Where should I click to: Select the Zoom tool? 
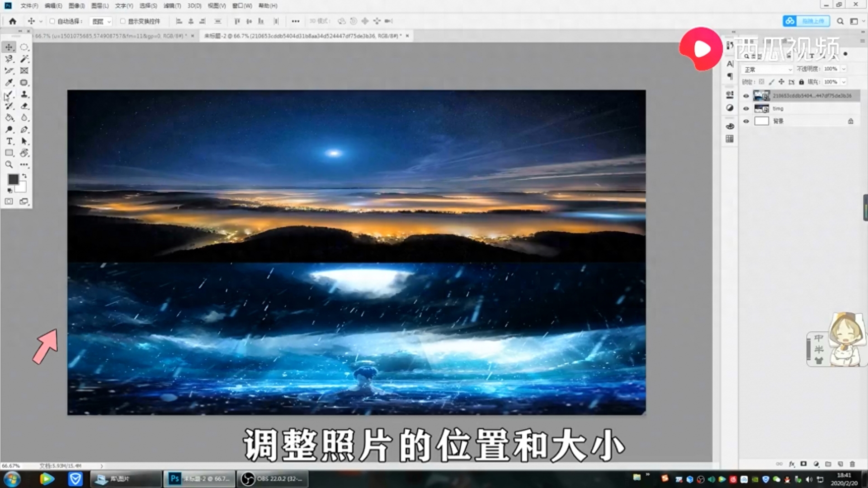point(9,164)
